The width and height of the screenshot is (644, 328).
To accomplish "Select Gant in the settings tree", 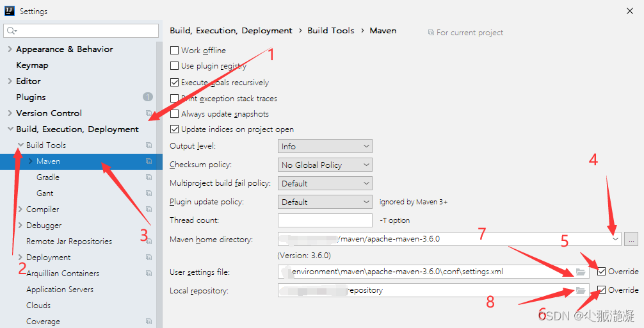I will [x=45, y=193].
